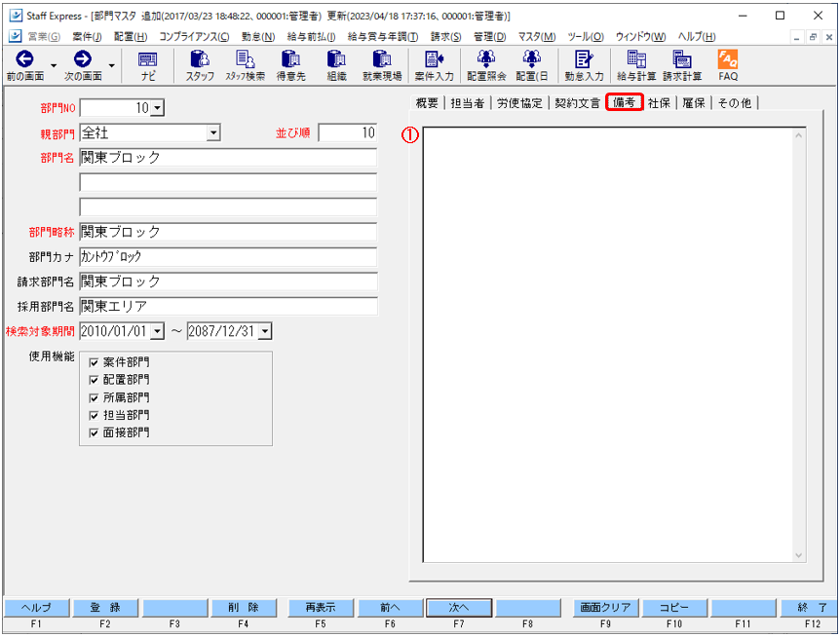840x637 pixels.
Task: Toggle the 案件部門 checkbox
Action: pyautogui.click(x=95, y=362)
